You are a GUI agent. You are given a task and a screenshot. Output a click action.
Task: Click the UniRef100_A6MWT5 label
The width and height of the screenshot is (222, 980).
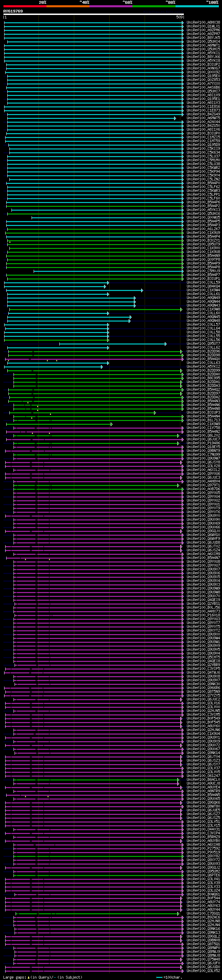point(203,118)
